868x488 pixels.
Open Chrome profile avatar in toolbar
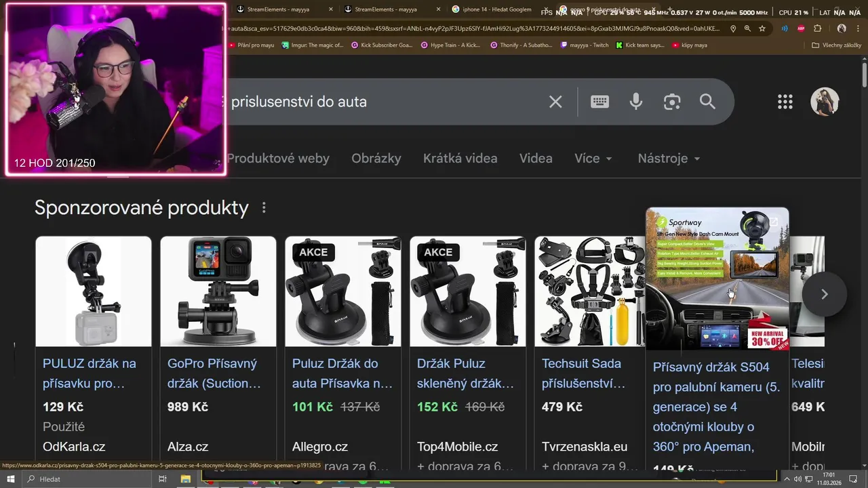(x=842, y=28)
